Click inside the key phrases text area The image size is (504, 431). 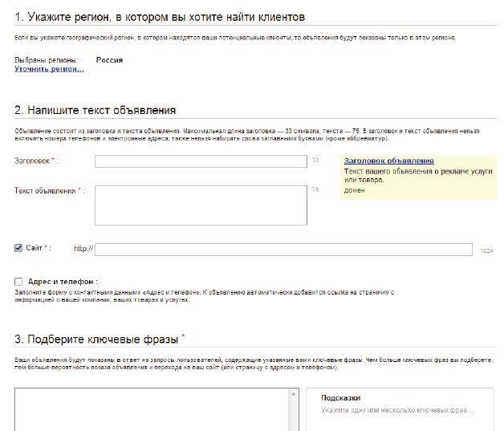point(152,409)
